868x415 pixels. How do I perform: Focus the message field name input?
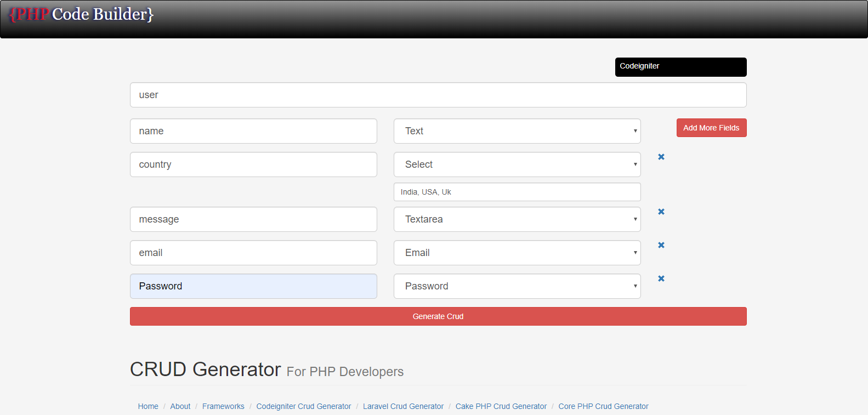[253, 219]
